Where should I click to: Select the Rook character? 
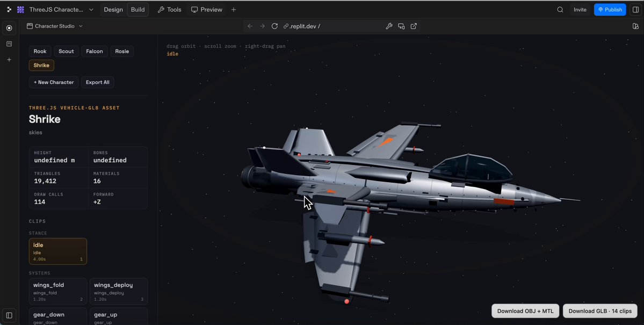pyautogui.click(x=40, y=52)
